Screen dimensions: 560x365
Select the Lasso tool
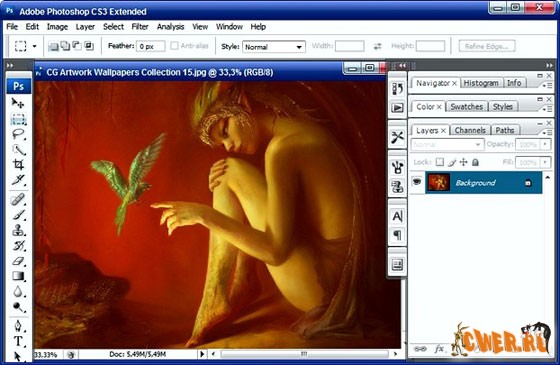tap(18, 134)
